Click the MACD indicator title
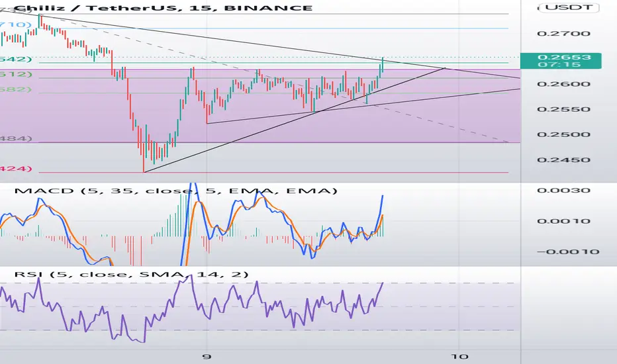 176,191
